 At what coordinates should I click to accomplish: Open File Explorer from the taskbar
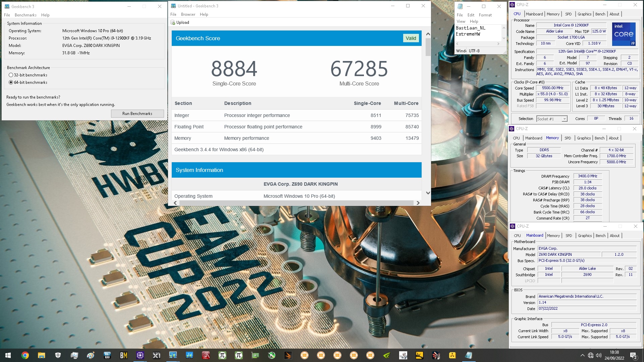pos(41,355)
